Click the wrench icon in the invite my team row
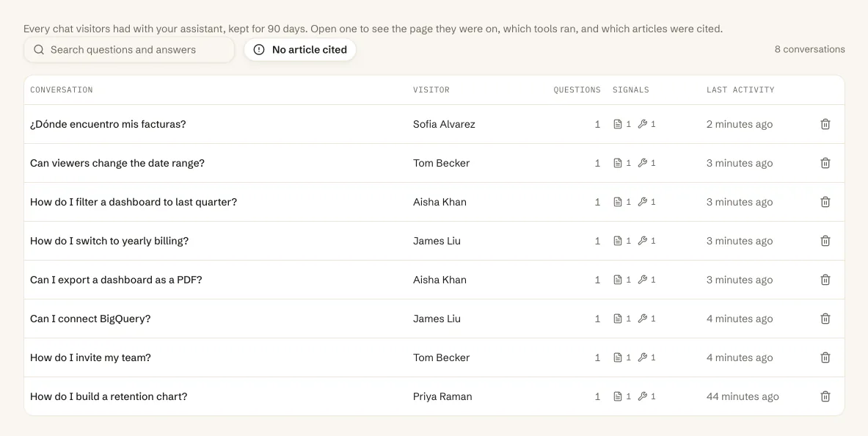The width and height of the screenshot is (868, 436). tap(642, 357)
